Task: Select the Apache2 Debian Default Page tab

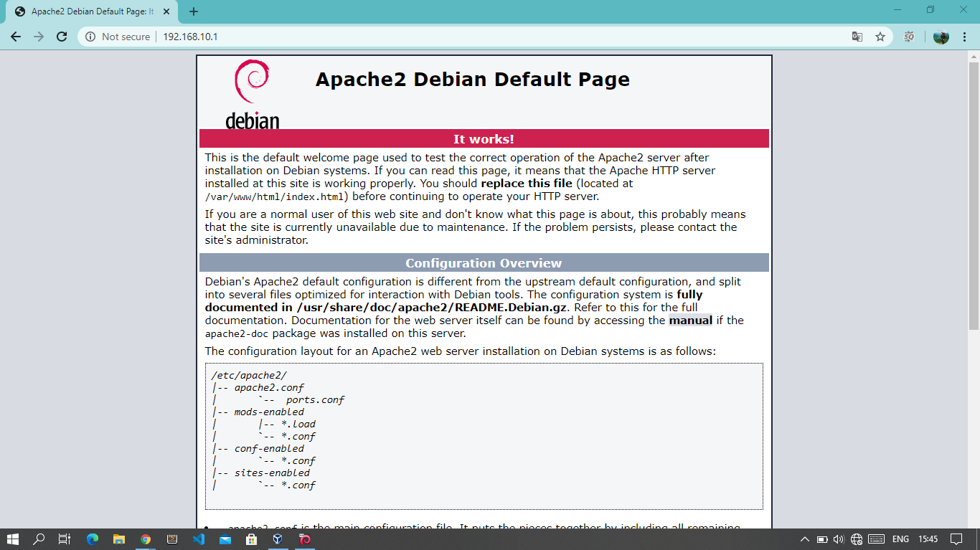Action: click(x=93, y=11)
